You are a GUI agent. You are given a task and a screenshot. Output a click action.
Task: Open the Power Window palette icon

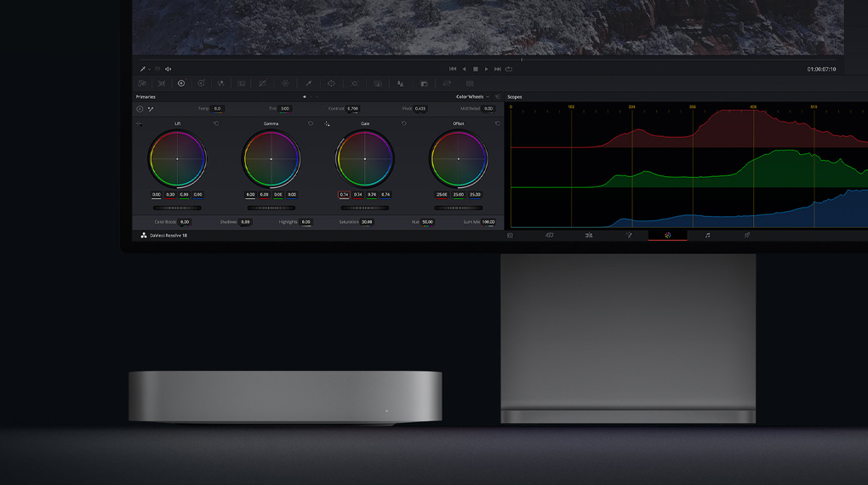[x=331, y=83]
